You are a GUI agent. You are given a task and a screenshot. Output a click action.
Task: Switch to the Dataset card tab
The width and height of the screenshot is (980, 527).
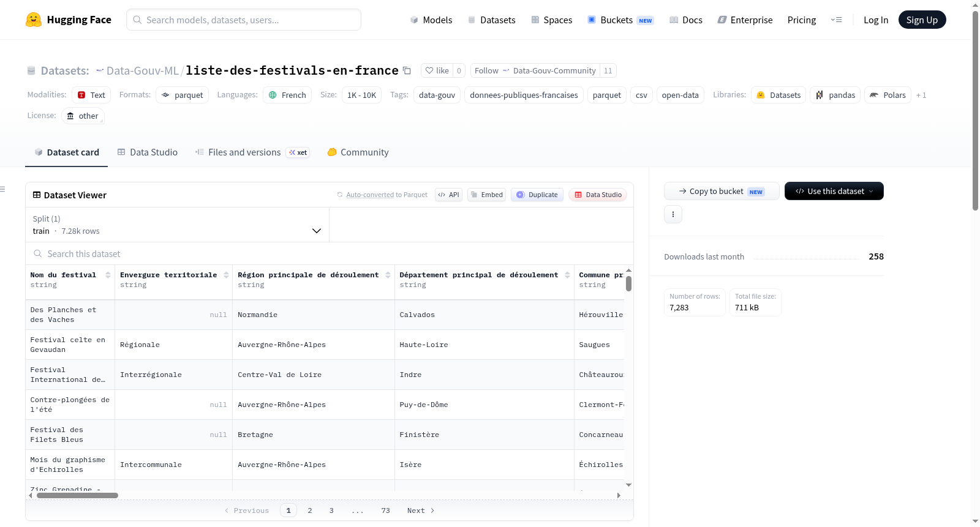pos(66,152)
